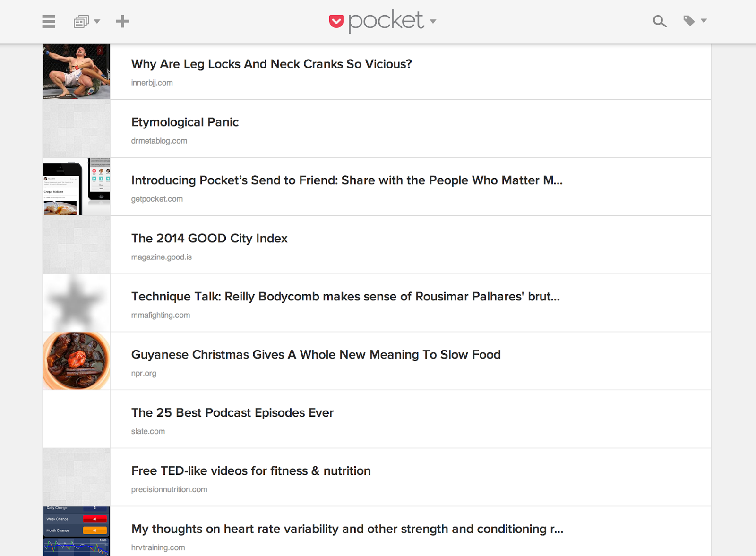Click the mmafighting.com source link
This screenshot has height=556, width=756.
pos(161,315)
